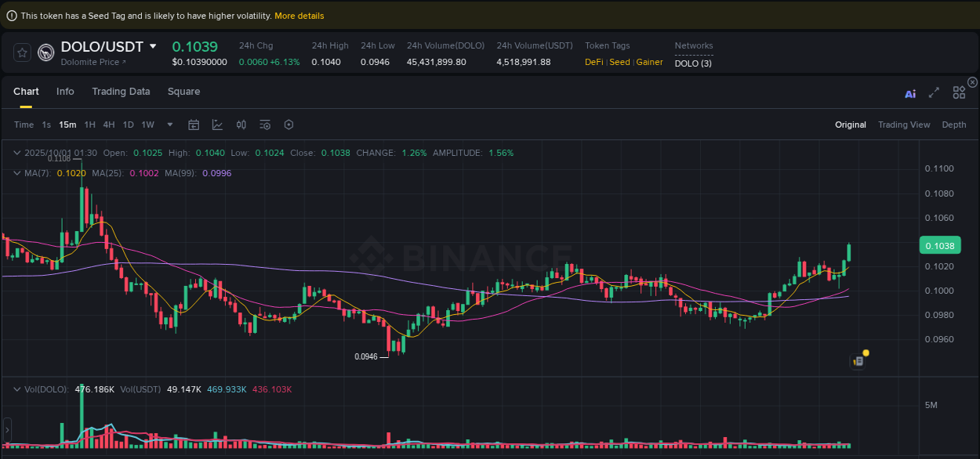Switch to Trading View chart mode
The height and width of the screenshot is (459, 980).
pyautogui.click(x=904, y=125)
